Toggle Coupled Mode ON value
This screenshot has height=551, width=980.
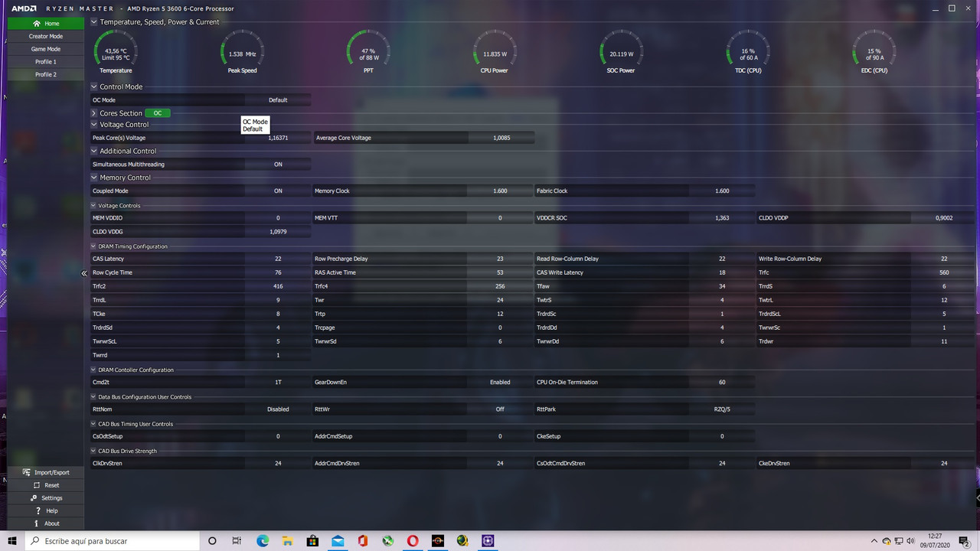coord(278,191)
